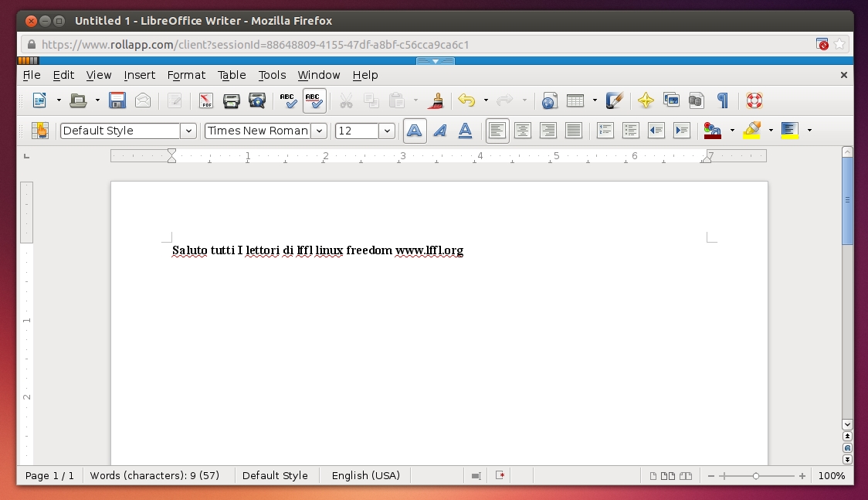Insert Hyperlink globe icon
Image resolution: width=868 pixels, height=500 pixels.
(x=549, y=100)
